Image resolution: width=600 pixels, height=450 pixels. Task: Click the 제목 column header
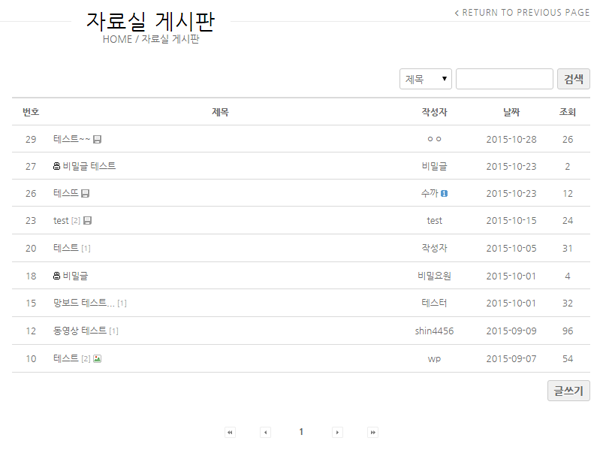[220, 112]
